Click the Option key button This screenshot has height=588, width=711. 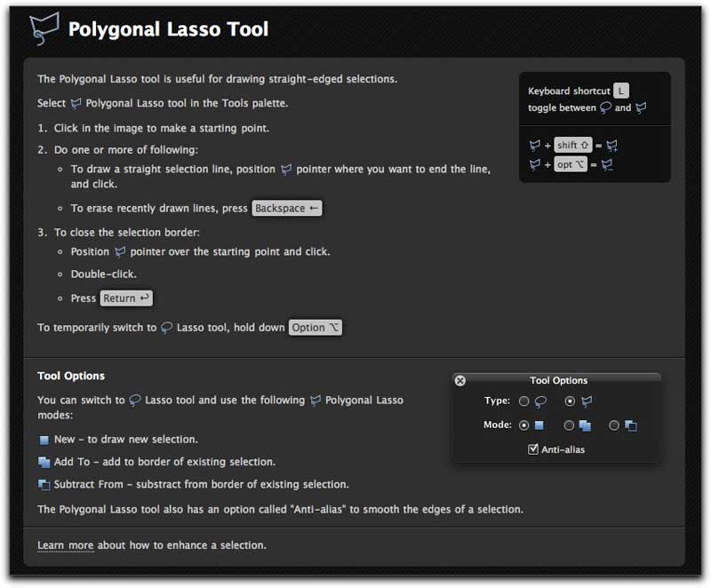316,327
